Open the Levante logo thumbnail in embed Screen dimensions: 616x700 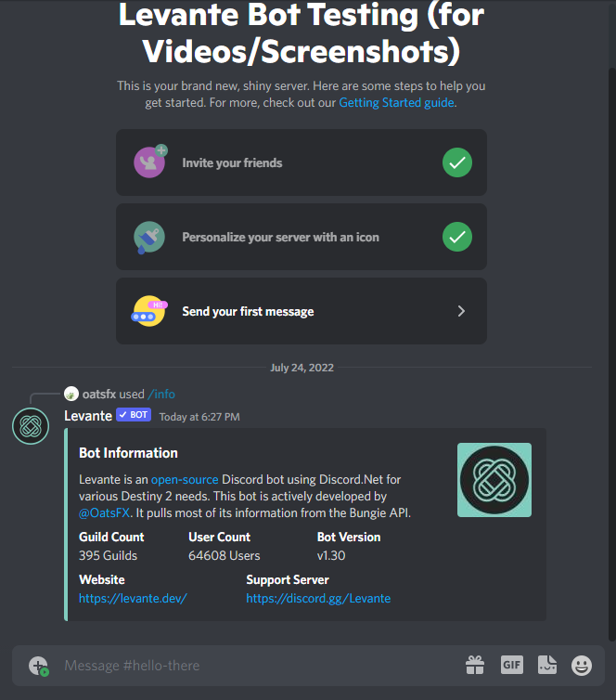(494, 480)
